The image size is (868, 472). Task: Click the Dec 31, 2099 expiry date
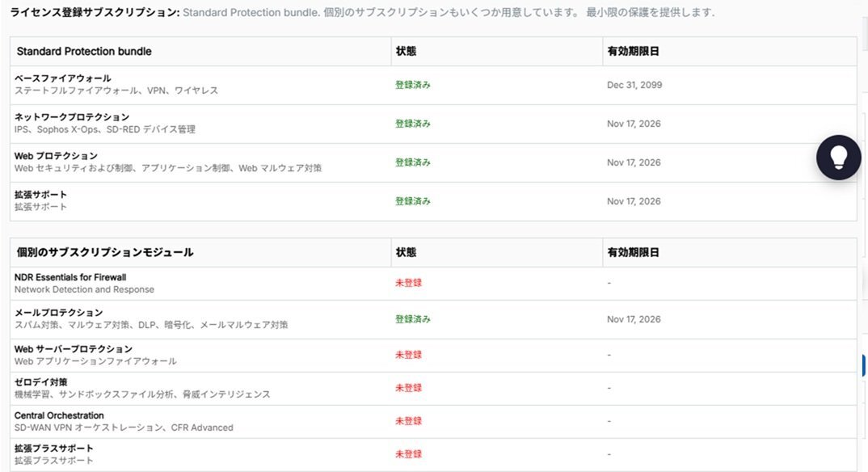pos(634,85)
